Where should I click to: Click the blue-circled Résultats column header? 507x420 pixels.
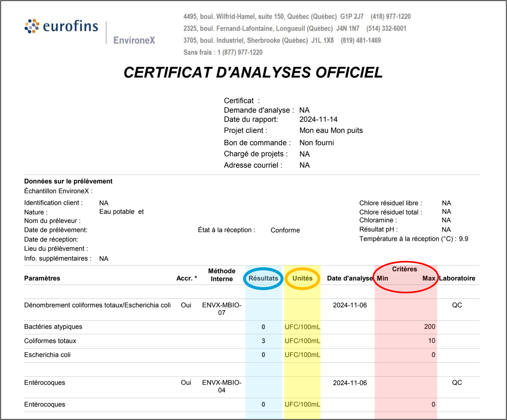(x=263, y=278)
